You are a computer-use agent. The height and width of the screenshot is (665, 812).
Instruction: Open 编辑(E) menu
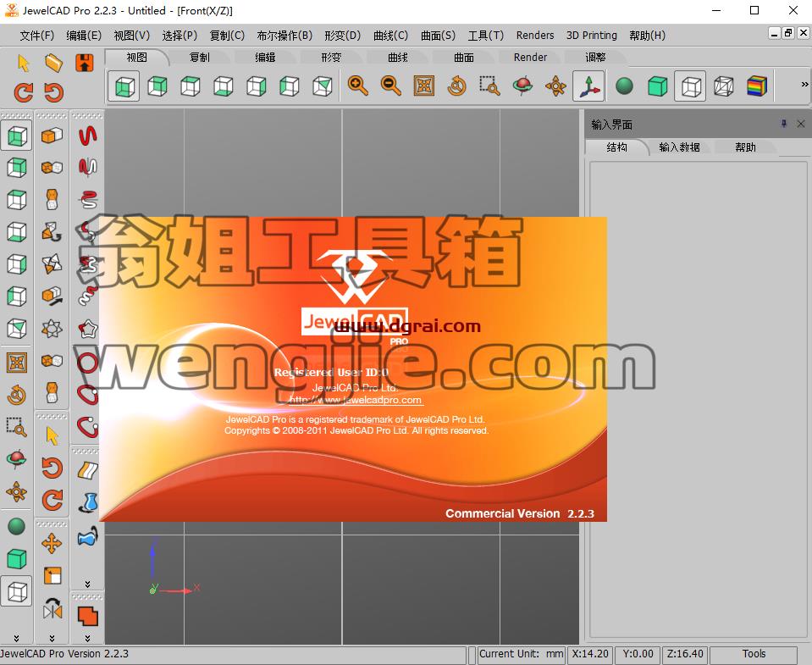point(84,36)
